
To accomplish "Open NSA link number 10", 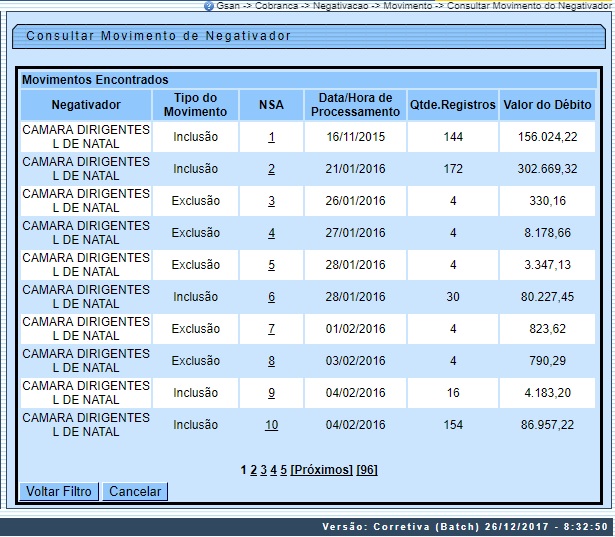I will [x=271, y=425].
